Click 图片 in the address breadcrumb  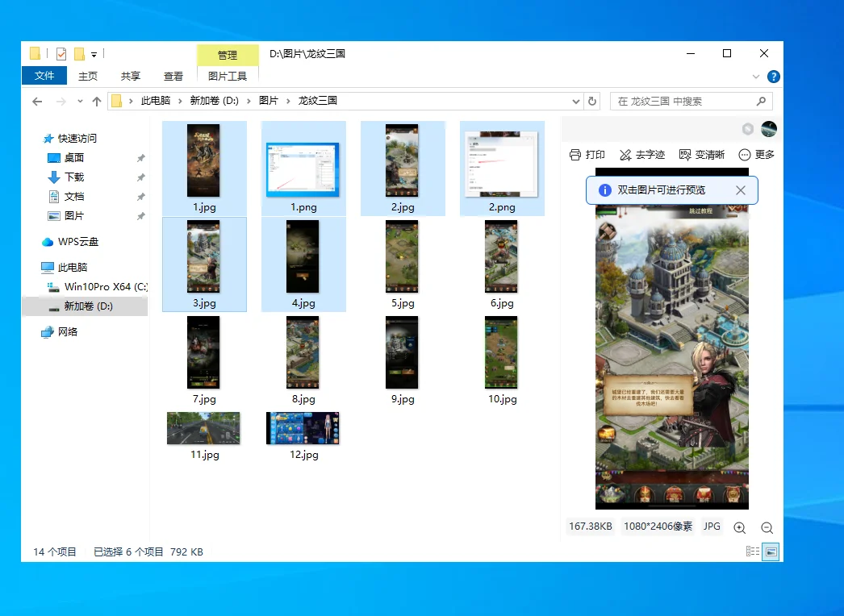pyautogui.click(x=268, y=101)
